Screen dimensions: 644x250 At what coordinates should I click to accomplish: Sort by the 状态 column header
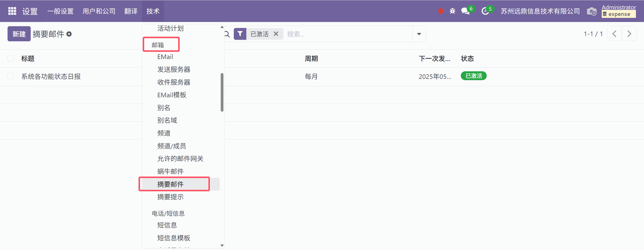pyautogui.click(x=467, y=58)
